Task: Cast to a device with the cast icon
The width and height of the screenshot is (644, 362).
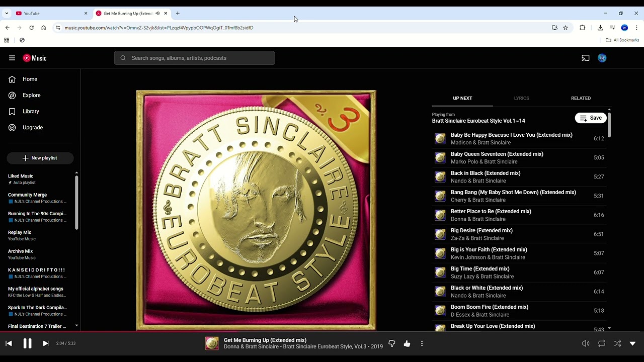Action: tap(586, 58)
